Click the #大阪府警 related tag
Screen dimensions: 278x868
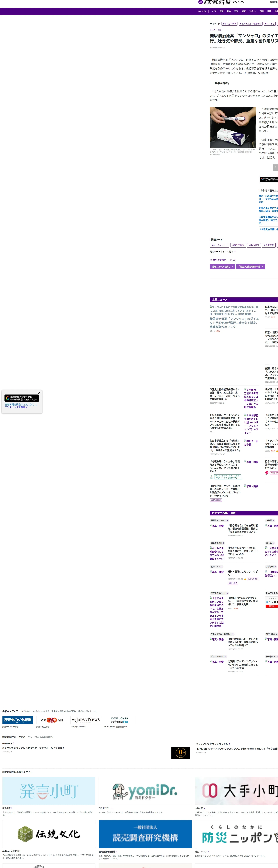269,245
